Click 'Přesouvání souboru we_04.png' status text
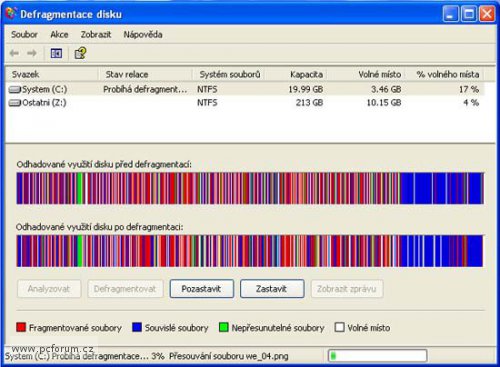 229,356
